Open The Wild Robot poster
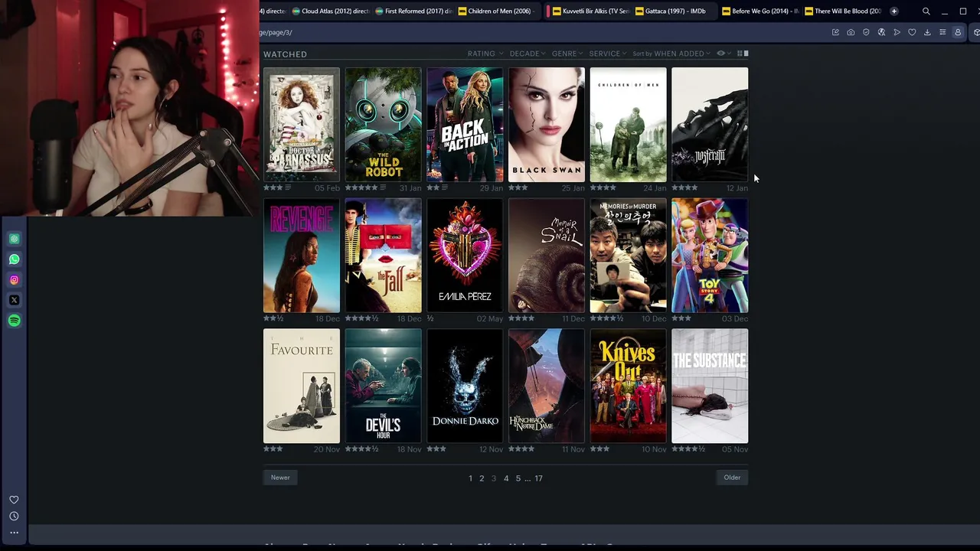Screen dimensions: 980x551 pos(383,125)
